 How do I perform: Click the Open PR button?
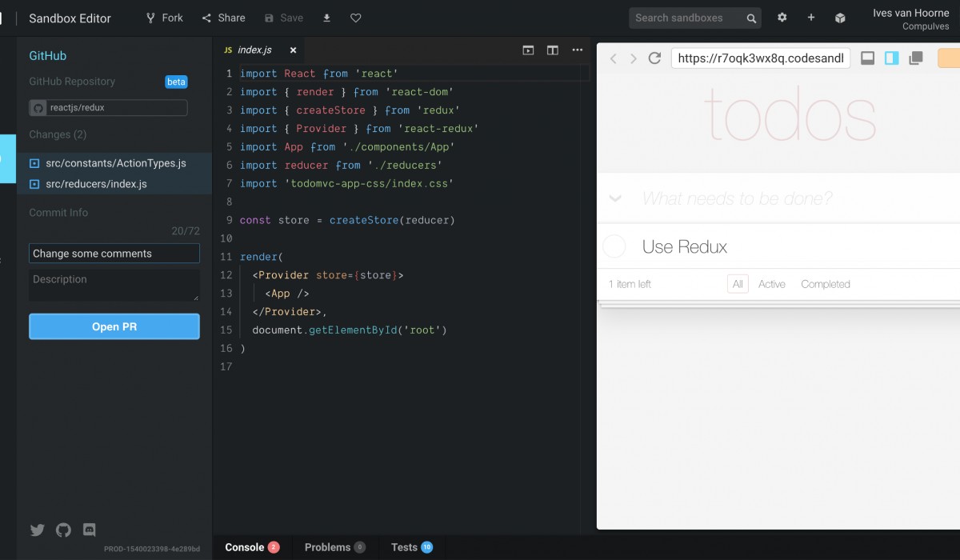[114, 326]
